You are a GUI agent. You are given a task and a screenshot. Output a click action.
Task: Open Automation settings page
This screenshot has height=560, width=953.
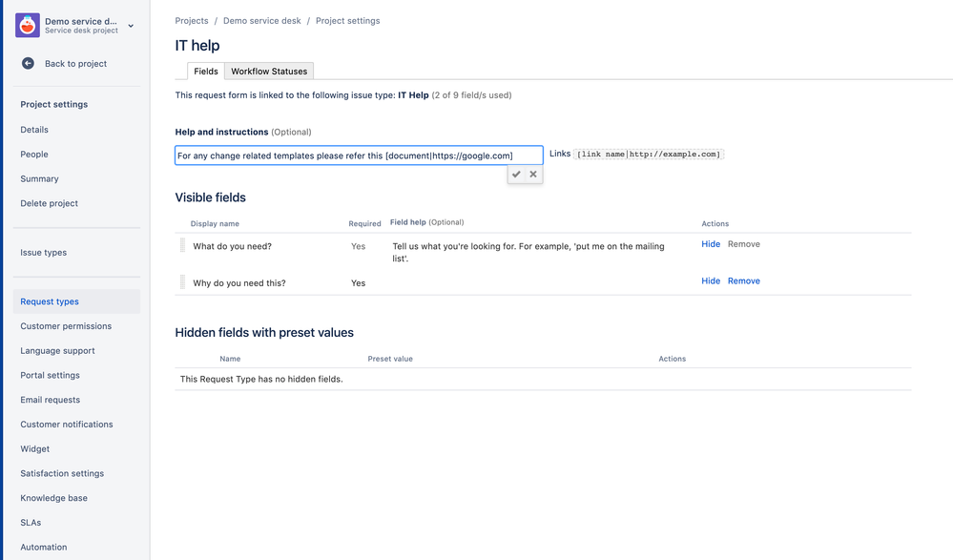click(x=44, y=548)
